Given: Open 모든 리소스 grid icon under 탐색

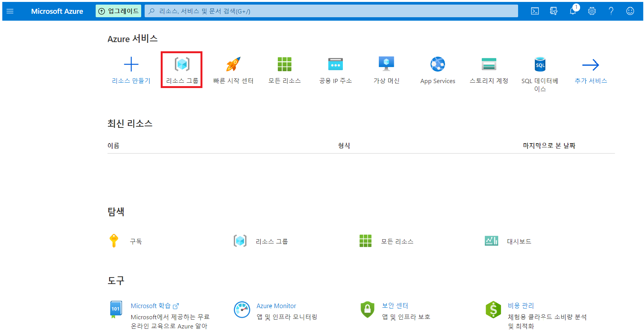Looking at the screenshot, I should pyautogui.click(x=365, y=241).
